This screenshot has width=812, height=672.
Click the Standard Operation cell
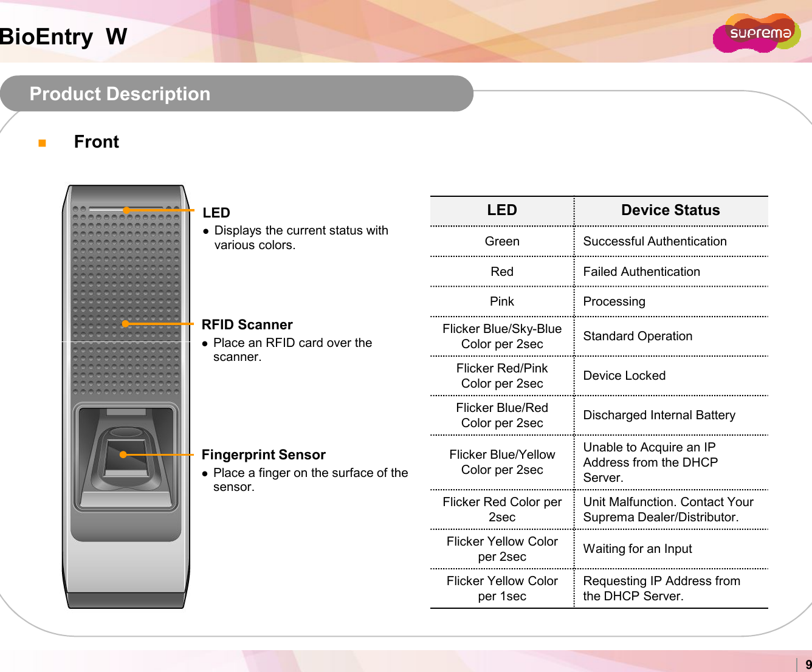[671, 336]
